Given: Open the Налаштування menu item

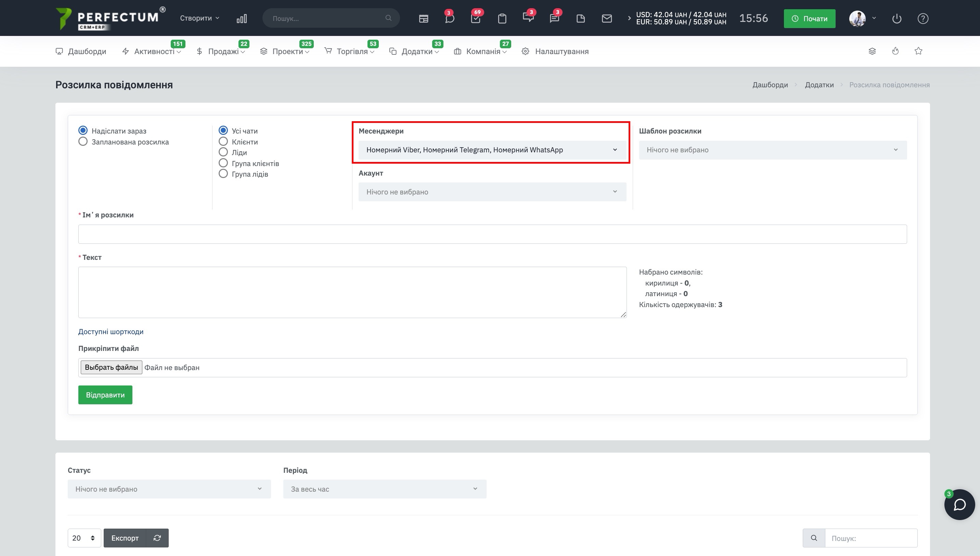Looking at the screenshot, I should coord(562,51).
